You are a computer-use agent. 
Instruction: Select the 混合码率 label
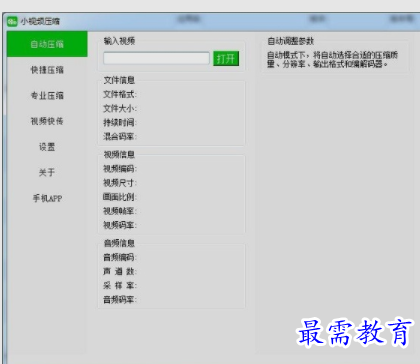[120, 136]
